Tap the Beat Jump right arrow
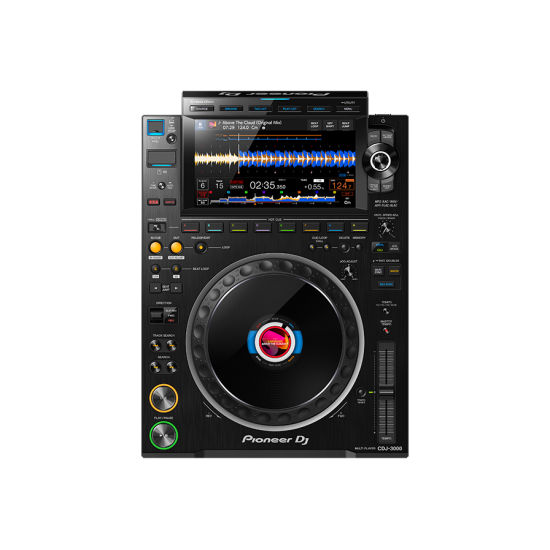The width and height of the screenshot is (550, 550). 176,288
